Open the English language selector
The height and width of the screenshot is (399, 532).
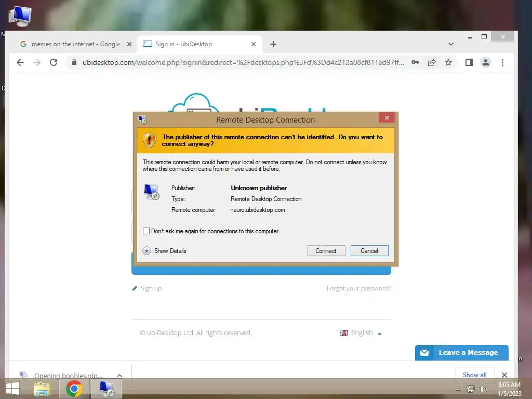361,333
